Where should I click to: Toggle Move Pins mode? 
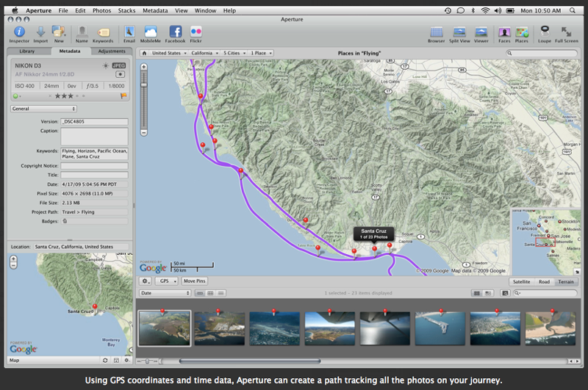tap(195, 281)
